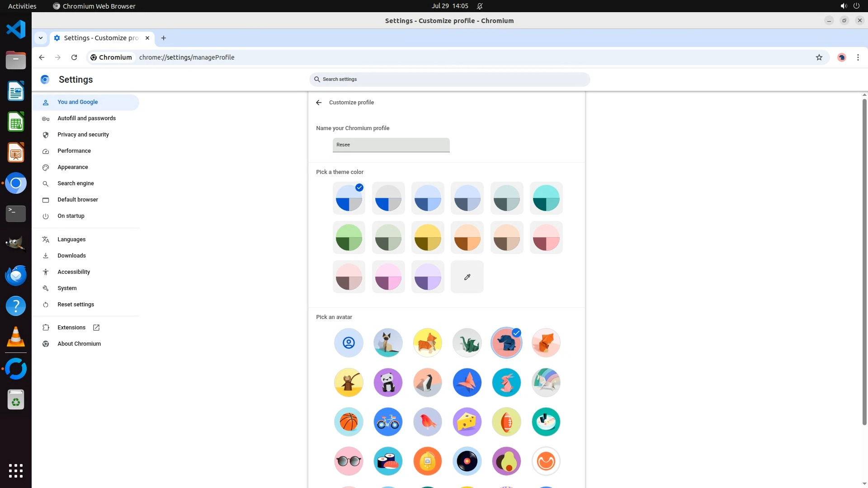Open the system power menu in the top bar

point(856,6)
